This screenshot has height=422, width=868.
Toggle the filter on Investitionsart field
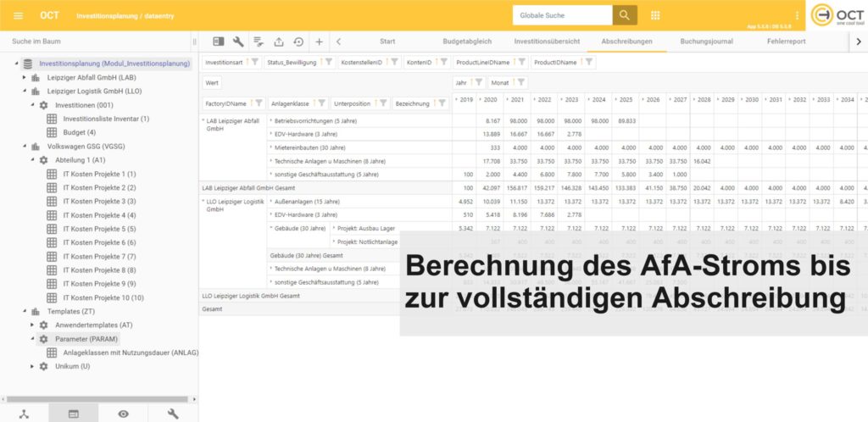click(253, 63)
